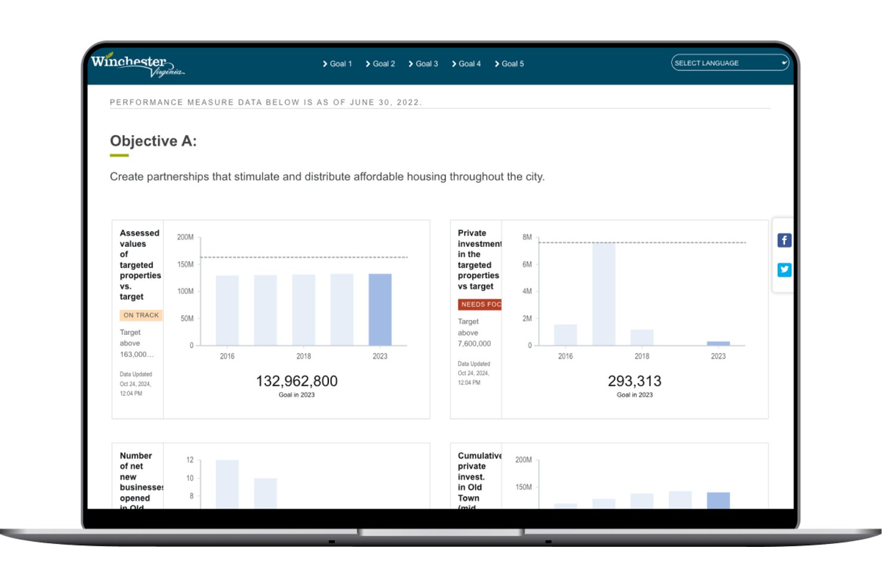Select the 2018 bar in Assessed values chart
Viewport: 882px width, 588px height.
(304, 310)
